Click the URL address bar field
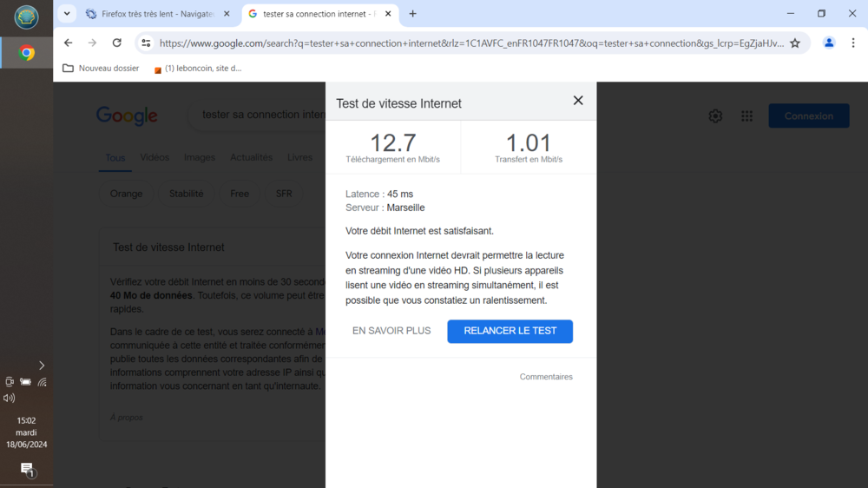This screenshot has height=488, width=868. (469, 43)
